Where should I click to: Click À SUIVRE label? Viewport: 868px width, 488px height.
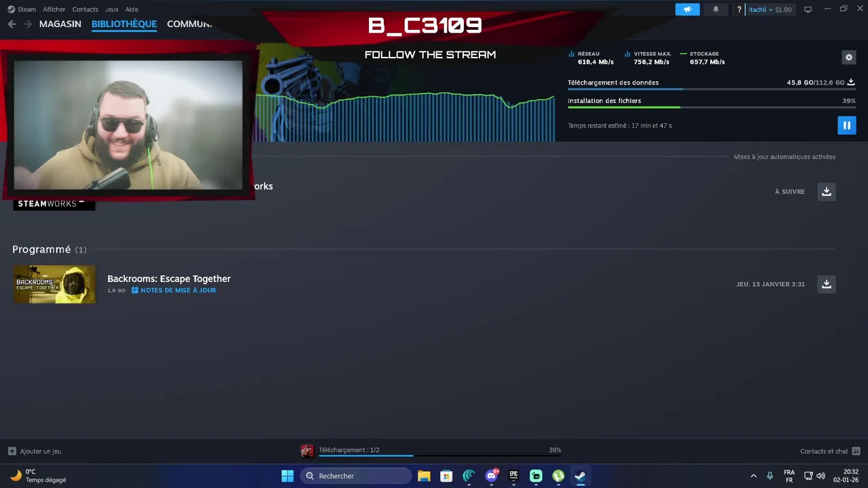tap(790, 192)
